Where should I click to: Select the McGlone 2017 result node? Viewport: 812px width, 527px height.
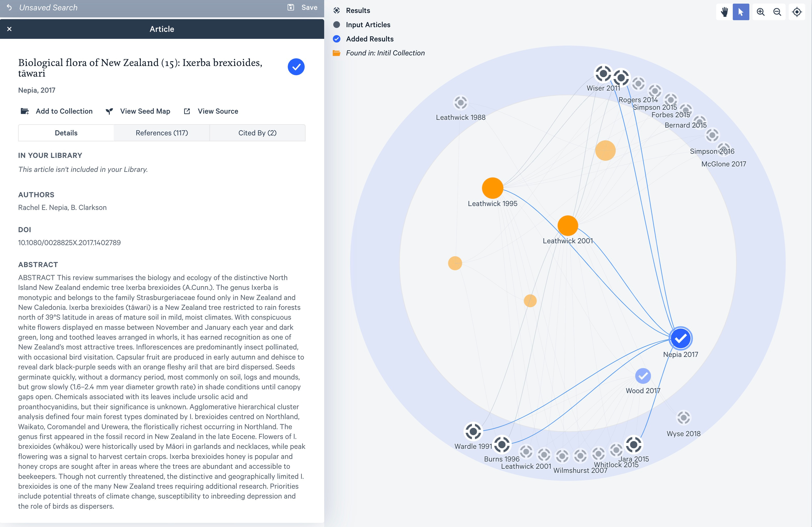pos(724,149)
